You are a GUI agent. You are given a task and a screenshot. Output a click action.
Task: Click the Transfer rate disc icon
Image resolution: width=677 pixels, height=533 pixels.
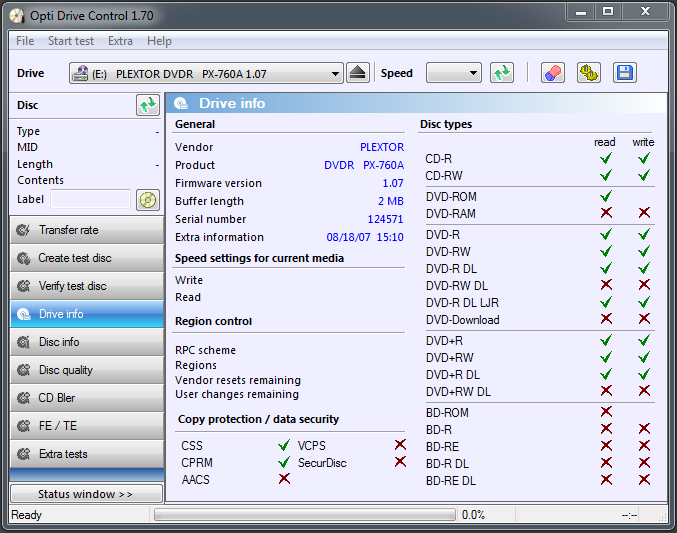pyautogui.click(x=23, y=230)
